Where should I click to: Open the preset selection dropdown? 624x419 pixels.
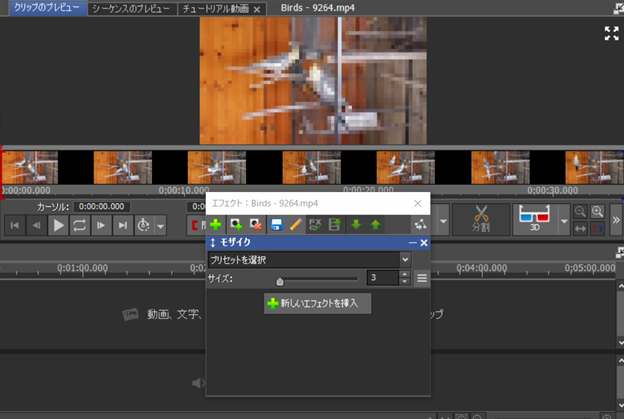(x=309, y=260)
